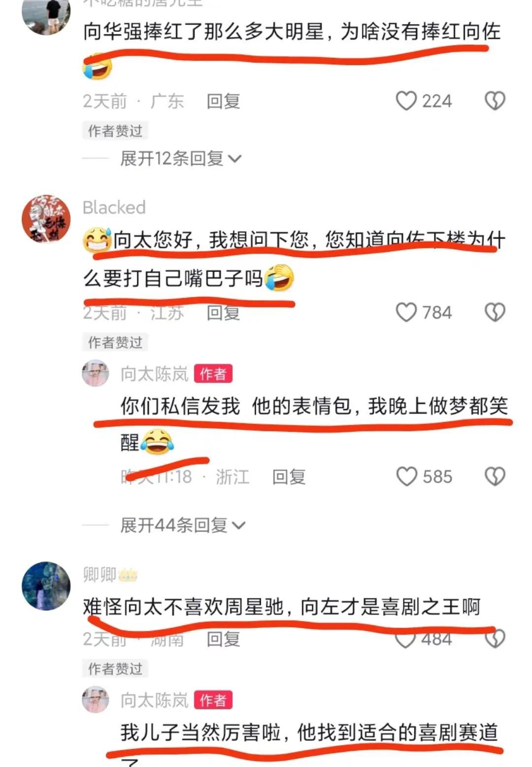Reply to the author's Zhejiang reply
Screen dimensions: 532x767
(x=289, y=477)
